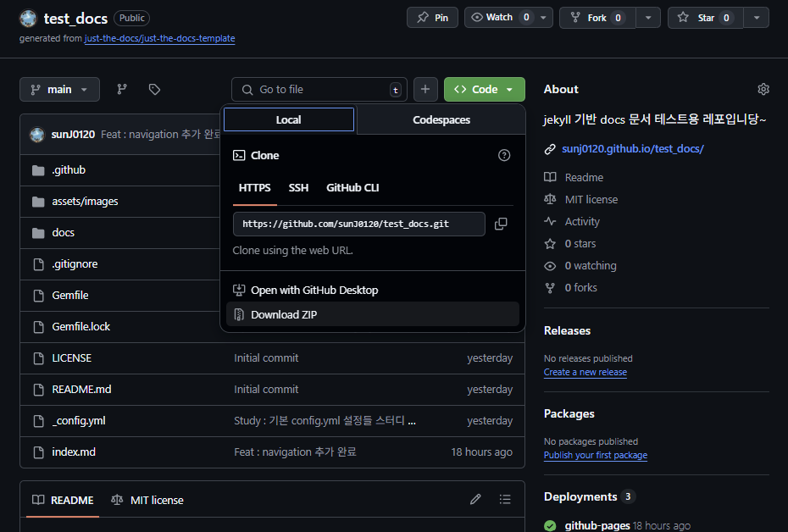View tags icon in file toolbar
This screenshot has height=532, width=788.
tap(154, 90)
